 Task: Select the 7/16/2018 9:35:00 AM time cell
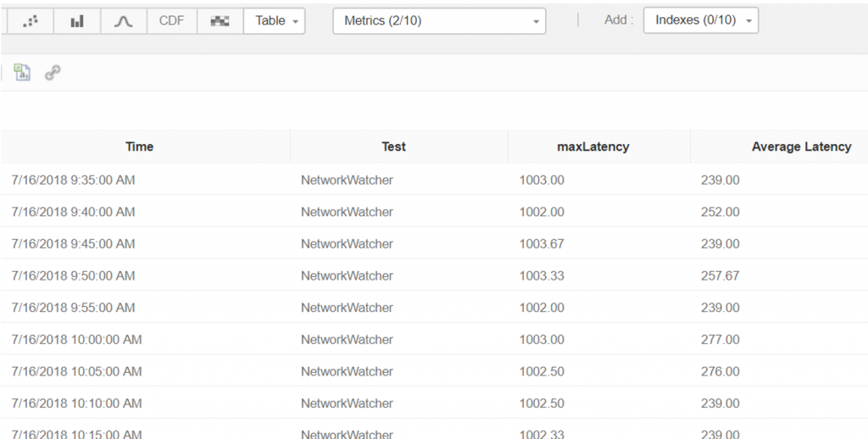tap(73, 180)
